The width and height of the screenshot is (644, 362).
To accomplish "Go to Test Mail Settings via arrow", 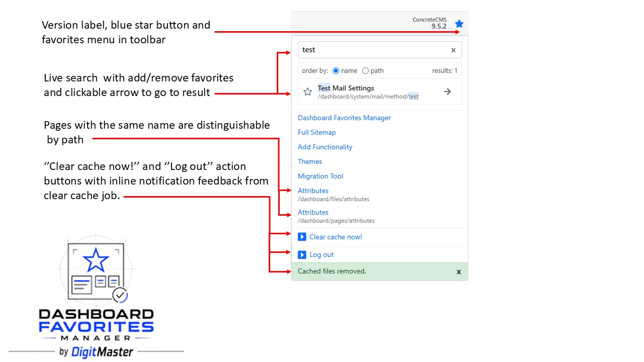I will point(447,92).
